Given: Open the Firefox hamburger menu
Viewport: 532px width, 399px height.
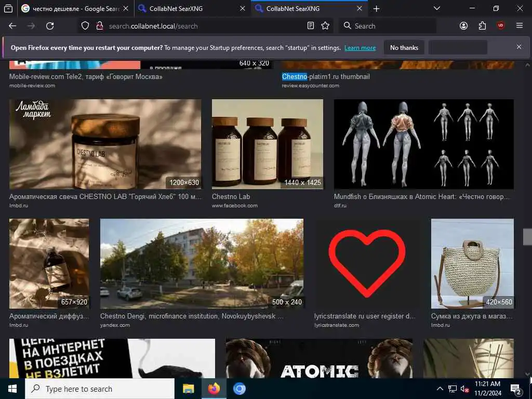Looking at the screenshot, I should click(520, 26).
